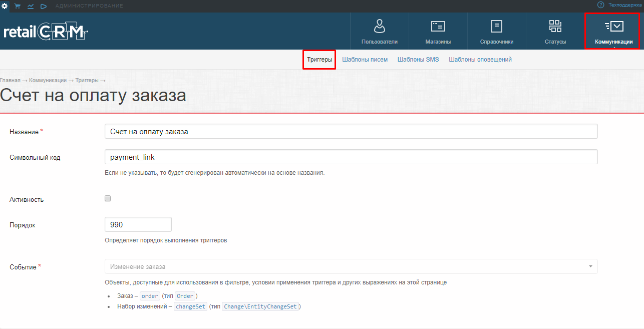
Task: Click the 'Символьный код' field label
Action: pos(35,157)
